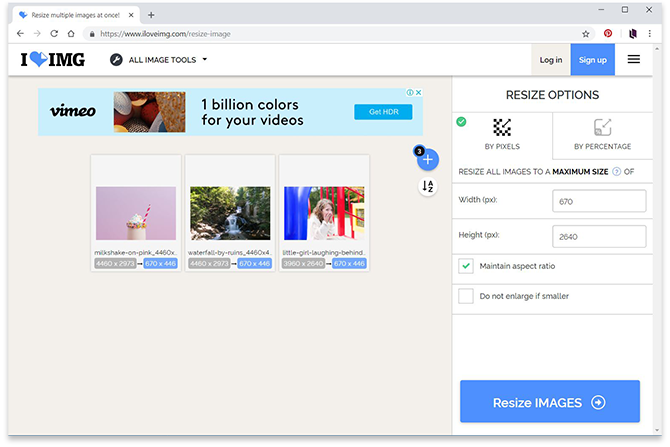The height and width of the screenshot is (447, 670).
Task: Expand ALL IMAGE TOOLS dropdown
Action: coord(159,60)
